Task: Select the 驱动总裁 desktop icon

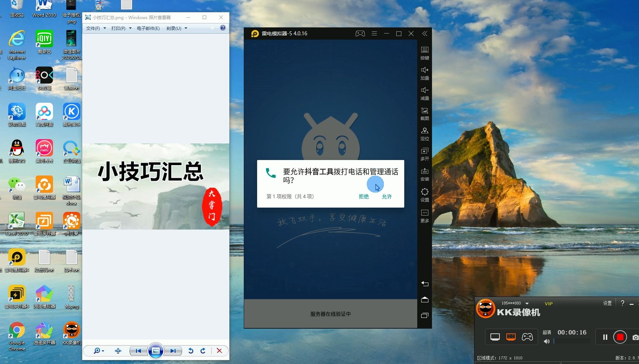Action: tap(17, 115)
